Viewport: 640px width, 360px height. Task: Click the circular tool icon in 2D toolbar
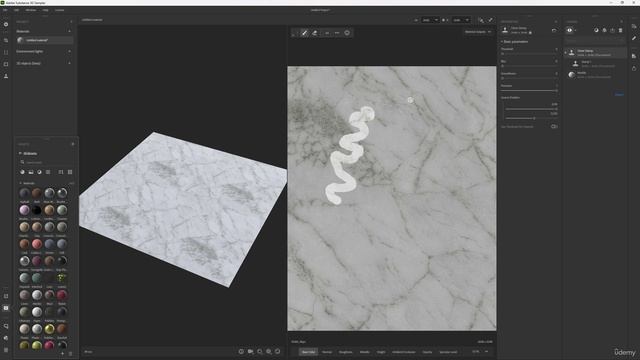click(347, 33)
